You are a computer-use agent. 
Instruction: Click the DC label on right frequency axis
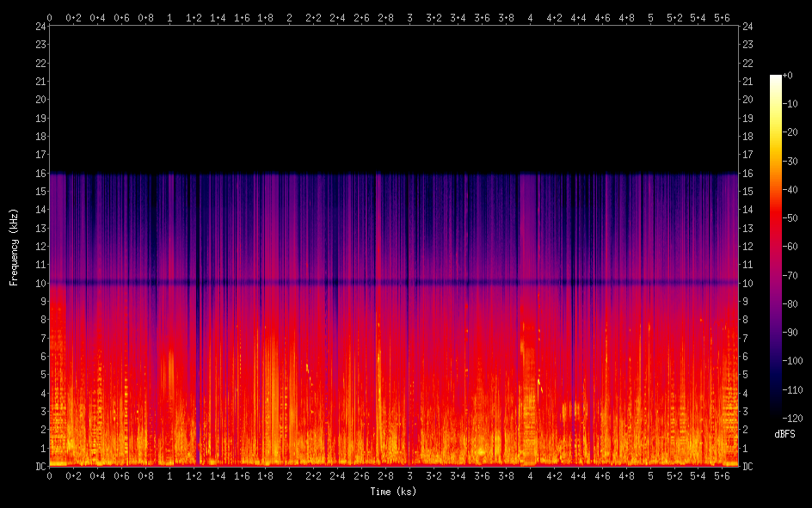coord(747,466)
